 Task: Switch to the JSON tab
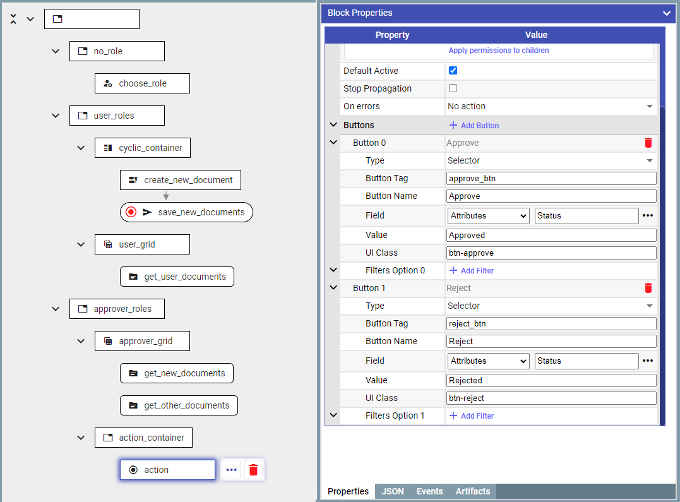pyautogui.click(x=392, y=491)
